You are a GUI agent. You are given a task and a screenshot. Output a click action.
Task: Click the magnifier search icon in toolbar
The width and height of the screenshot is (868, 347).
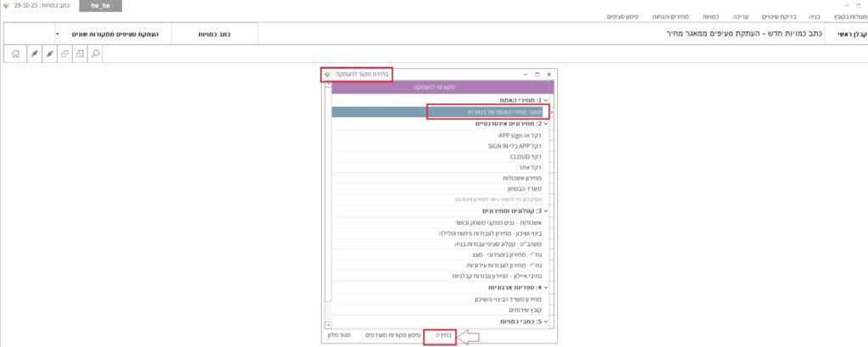pos(95,53)
